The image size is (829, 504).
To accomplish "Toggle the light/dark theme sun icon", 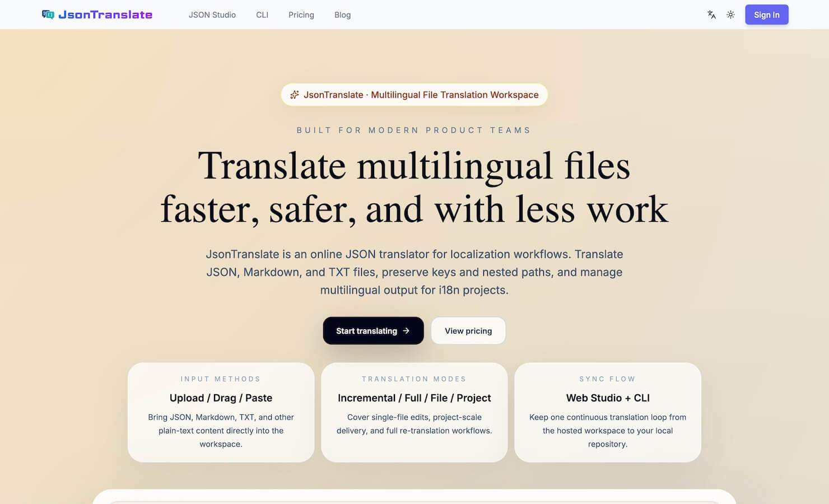I will [x=730, y=15].
